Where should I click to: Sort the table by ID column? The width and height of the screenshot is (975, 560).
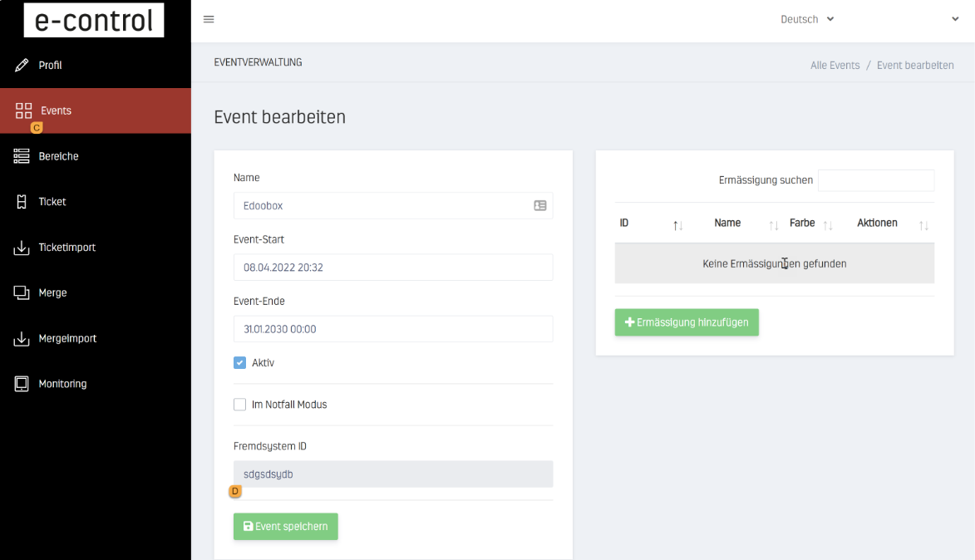click(x=677, y=224)
